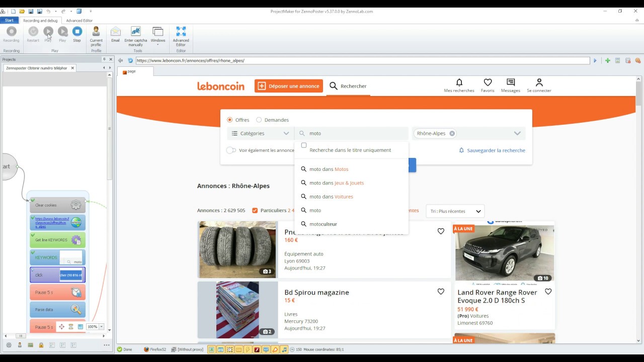
Task: Add new browser tab with green plus
Action: tap(608, 61)
